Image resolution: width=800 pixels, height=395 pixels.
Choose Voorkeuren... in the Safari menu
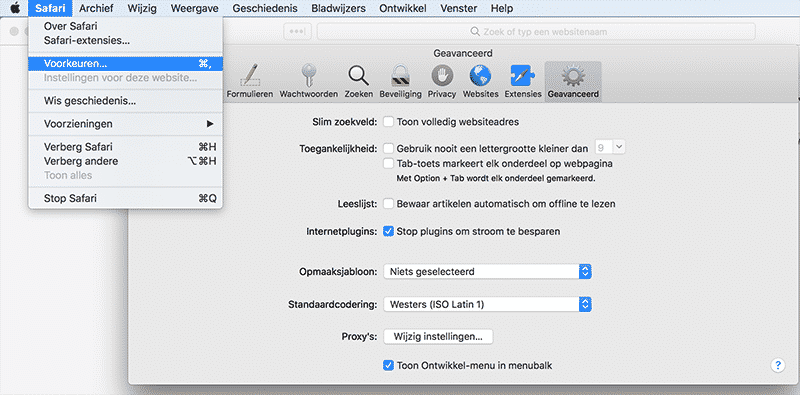tap(126, 64)
